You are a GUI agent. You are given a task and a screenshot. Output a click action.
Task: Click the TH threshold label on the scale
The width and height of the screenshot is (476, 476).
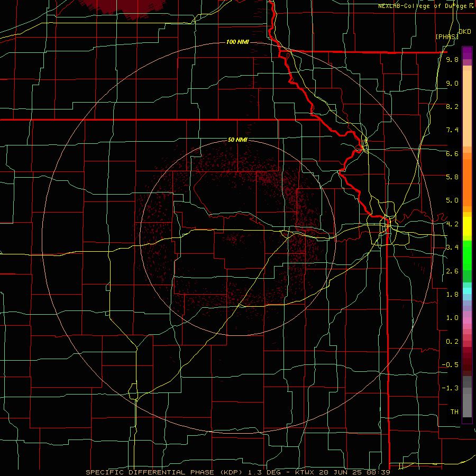(x=454, y=412)
